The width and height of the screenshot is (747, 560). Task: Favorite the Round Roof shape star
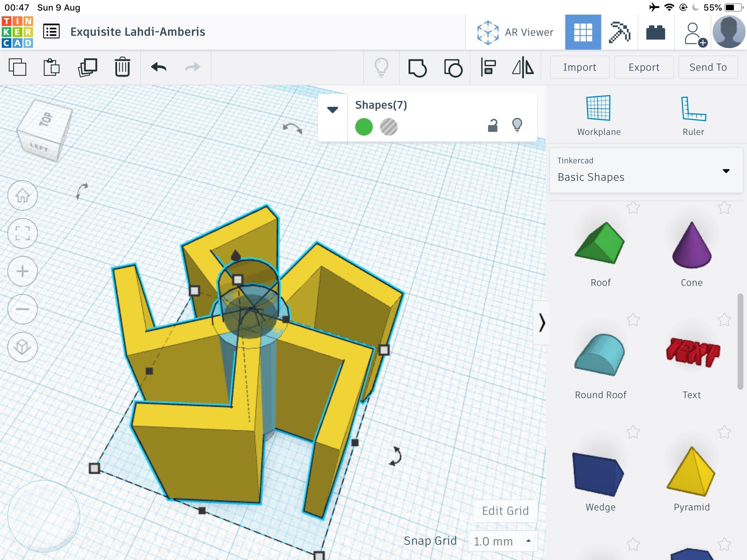click(633, 320)
